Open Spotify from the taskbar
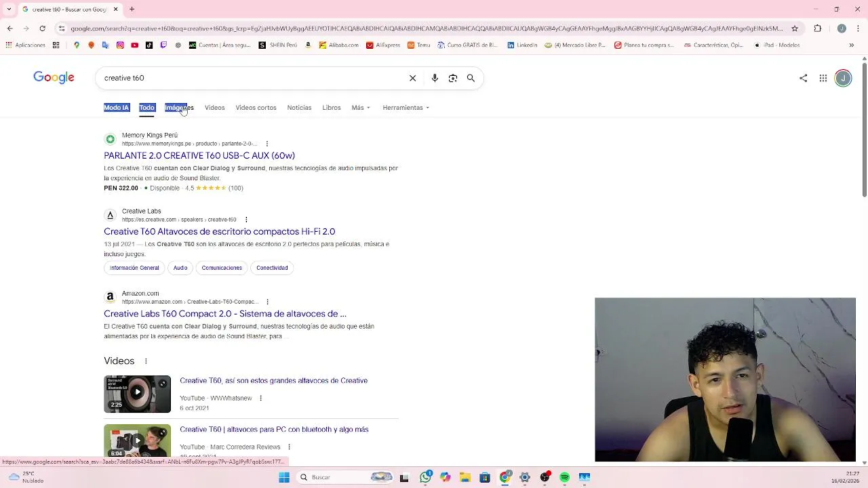The height and width of the screenshot is (488, 868). point(564,477)
